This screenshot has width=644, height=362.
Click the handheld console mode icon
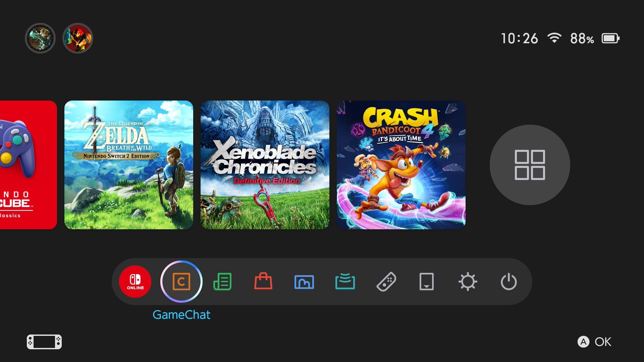44,342
